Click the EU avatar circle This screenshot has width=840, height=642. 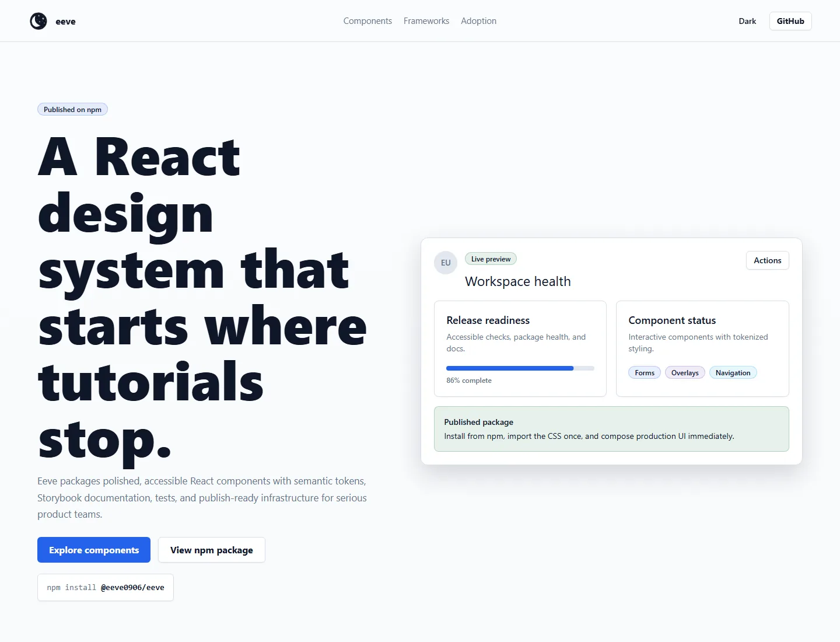446,263
